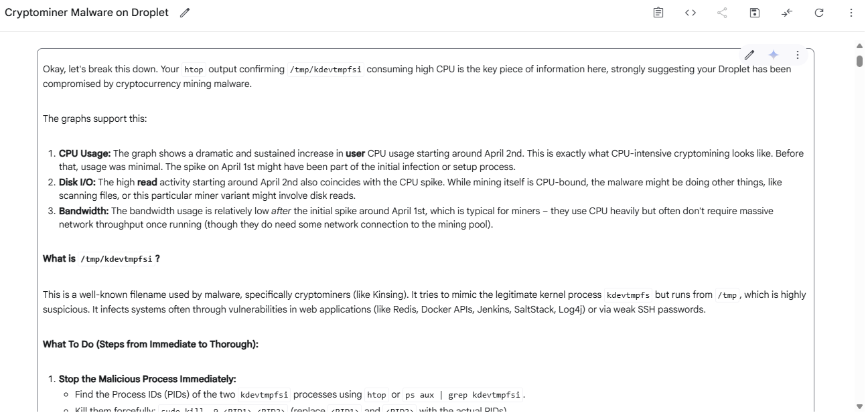The height and width of the screenshot is (417, 868).
Task: Click the get code angle-brackets icon
Action: pos(691,13)
